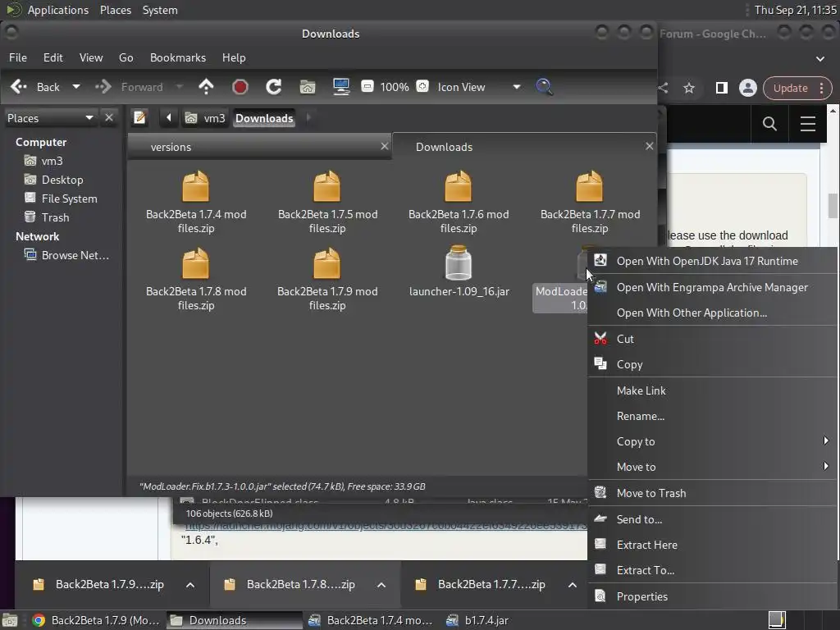Select vm3 in the path bar
The image size is (840, 630).
(x=205, y=118)
